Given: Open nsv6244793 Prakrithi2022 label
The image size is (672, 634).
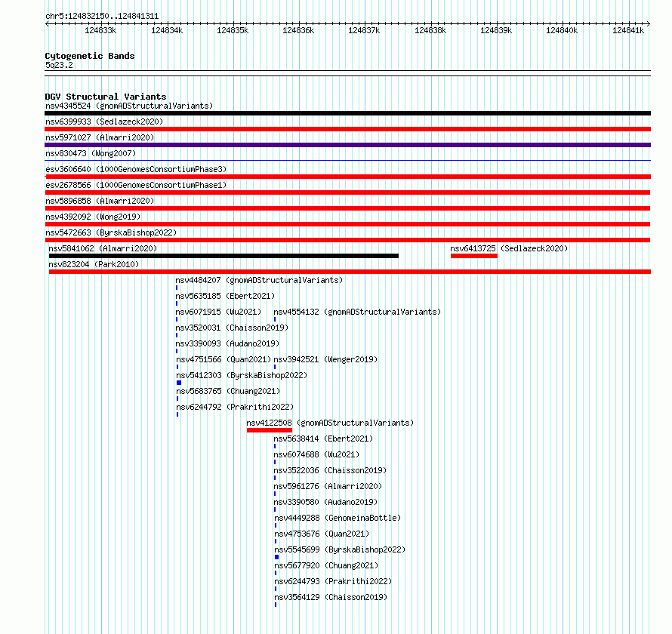Looking at the screenshot, I should [333, 581].
